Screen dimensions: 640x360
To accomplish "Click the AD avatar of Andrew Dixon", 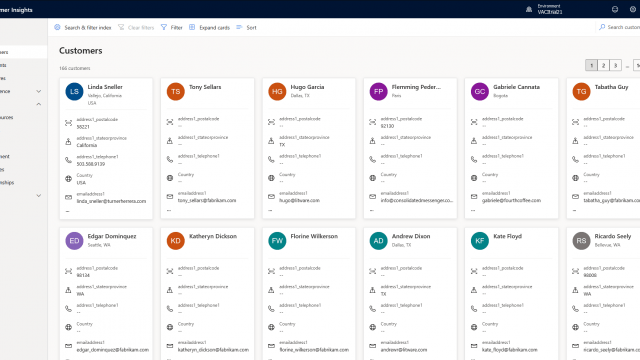I will [378, 241].
